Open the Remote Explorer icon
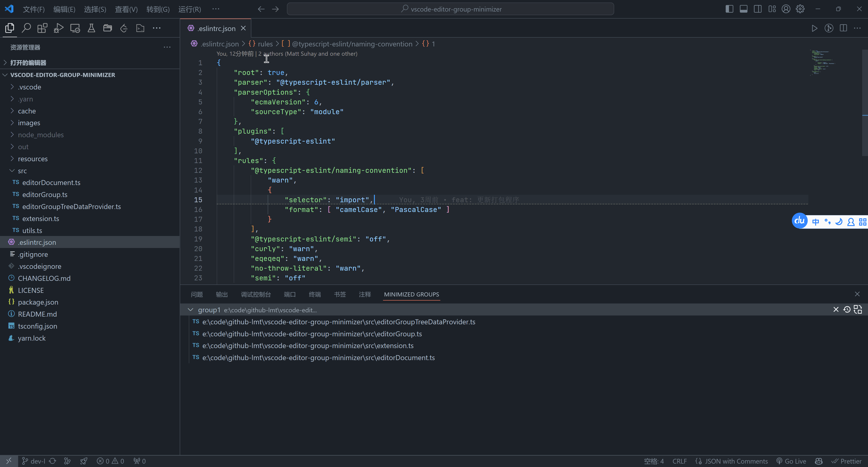Image resolution: width=868 pixels, height=467 pixels. point(75,28)
